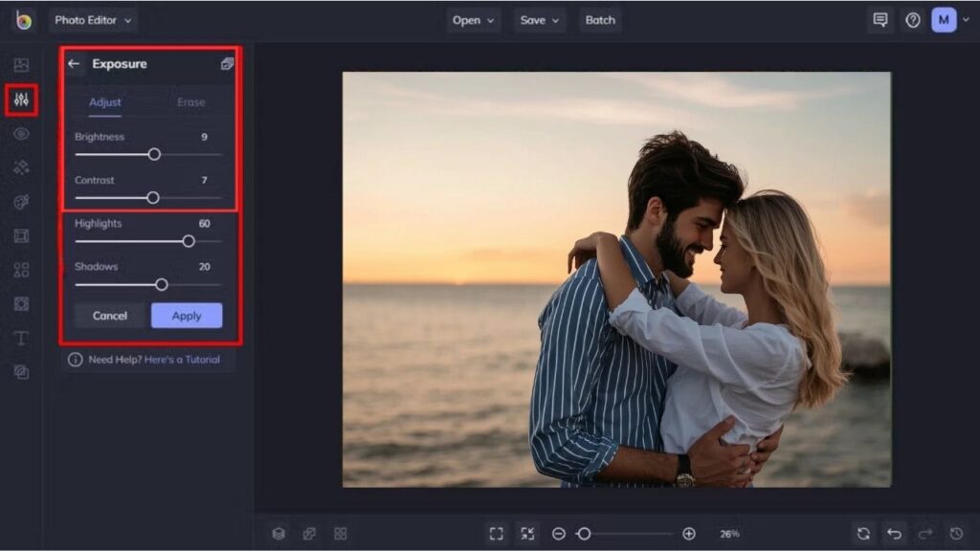Click the Highlights slider handle

pos(189,241)
